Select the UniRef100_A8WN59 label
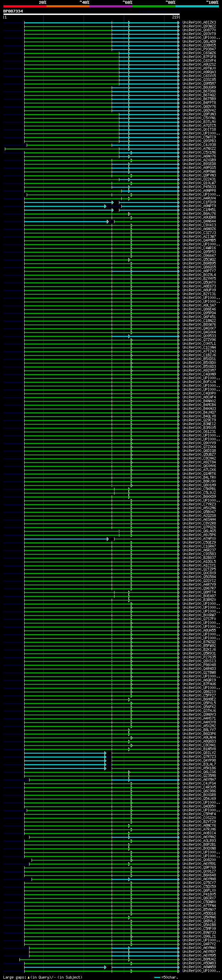 tap(199, 967)
